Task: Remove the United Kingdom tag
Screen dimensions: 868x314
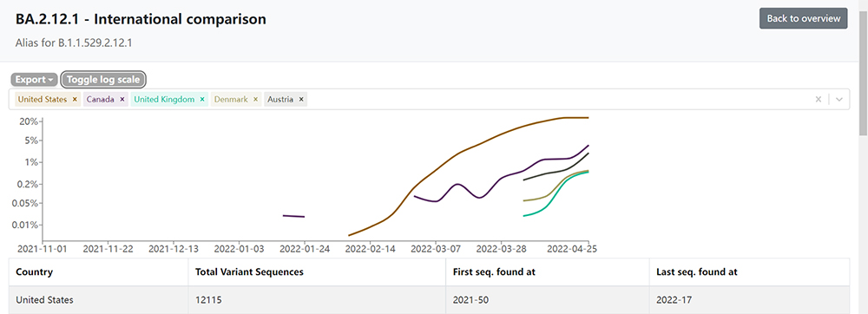Action: click(x=202, y=100)
